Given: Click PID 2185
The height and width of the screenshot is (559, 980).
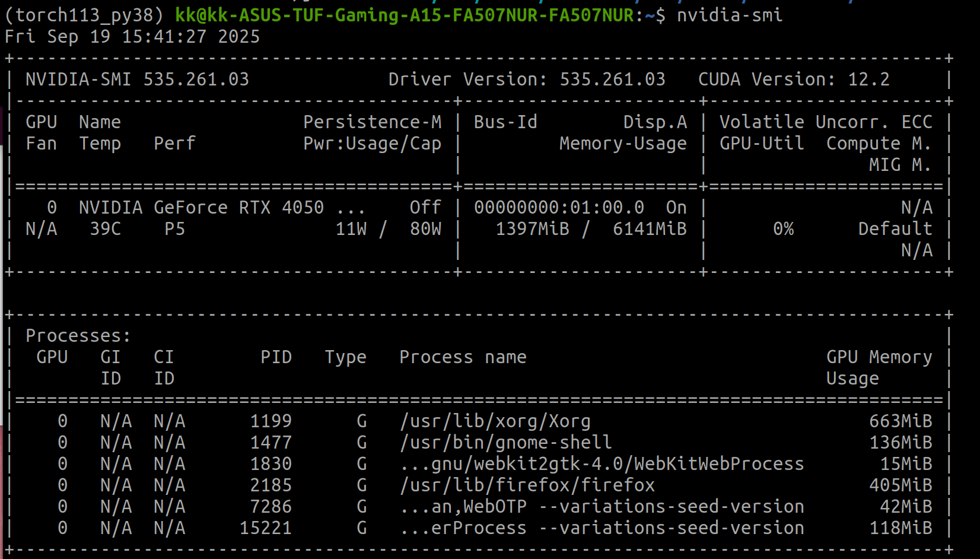Looking at the screenshot, I should coord(271,485).
